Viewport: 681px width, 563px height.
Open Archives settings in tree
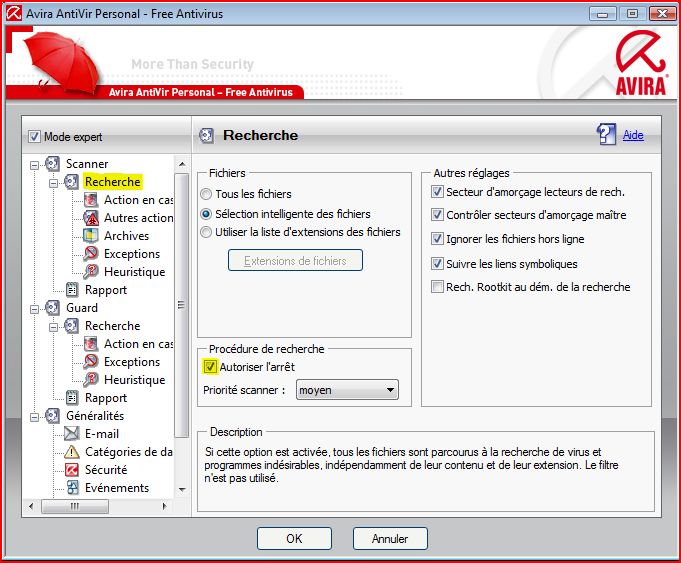126,235
